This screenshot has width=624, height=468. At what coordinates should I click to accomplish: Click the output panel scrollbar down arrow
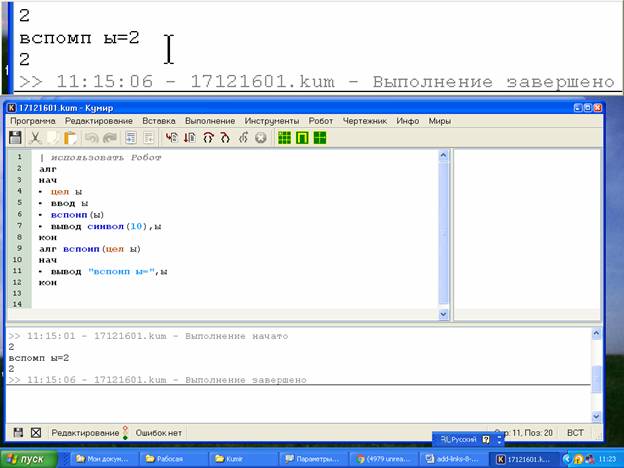596,417
